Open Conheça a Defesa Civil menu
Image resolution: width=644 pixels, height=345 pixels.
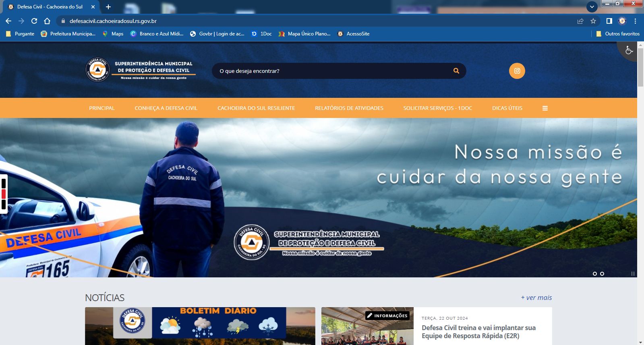point(166,108)
